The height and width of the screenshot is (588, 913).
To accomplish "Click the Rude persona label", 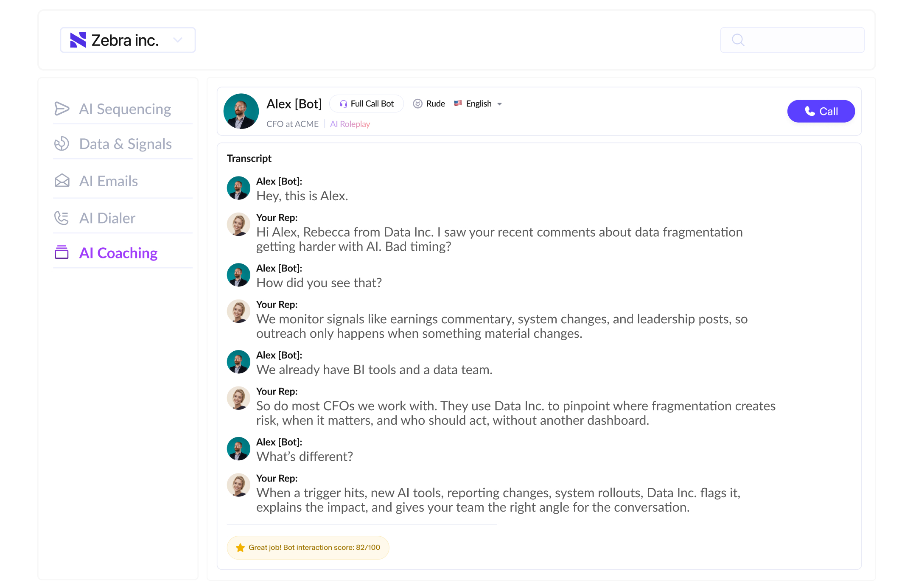I will pos(435,104).
